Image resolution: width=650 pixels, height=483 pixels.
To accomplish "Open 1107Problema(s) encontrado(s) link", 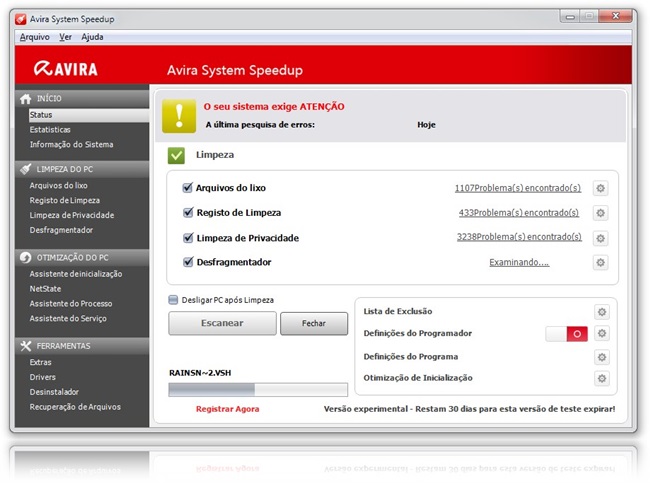I will point(518,188).
